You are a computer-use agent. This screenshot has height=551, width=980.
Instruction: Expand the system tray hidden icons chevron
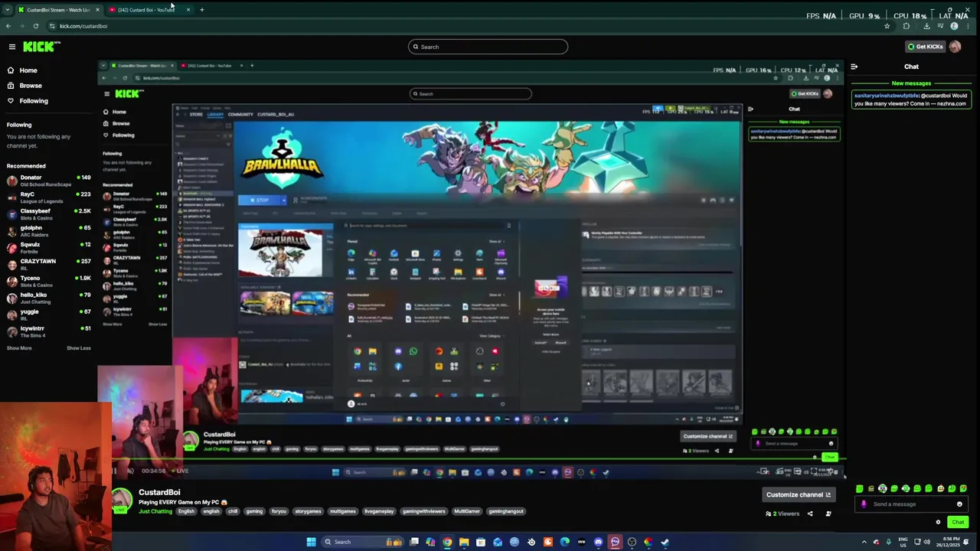point(864,543)
